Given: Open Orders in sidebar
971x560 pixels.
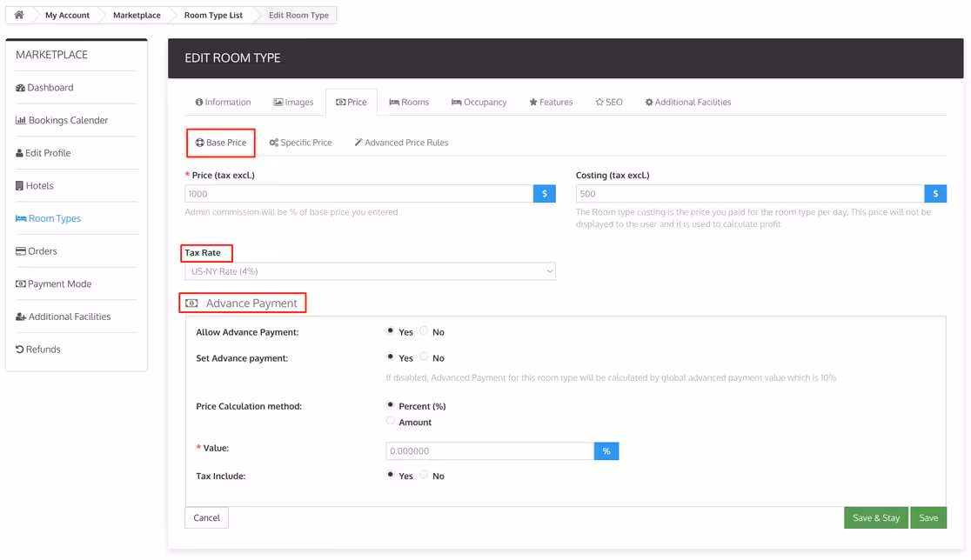Looking at the screenshot, I should [37, 251].
